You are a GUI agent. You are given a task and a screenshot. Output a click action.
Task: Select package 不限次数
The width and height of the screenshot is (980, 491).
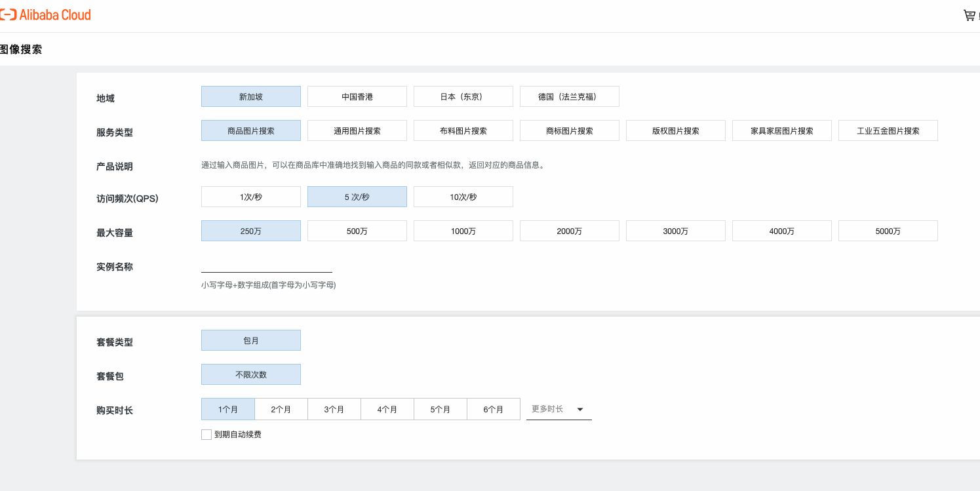(251, 374)
